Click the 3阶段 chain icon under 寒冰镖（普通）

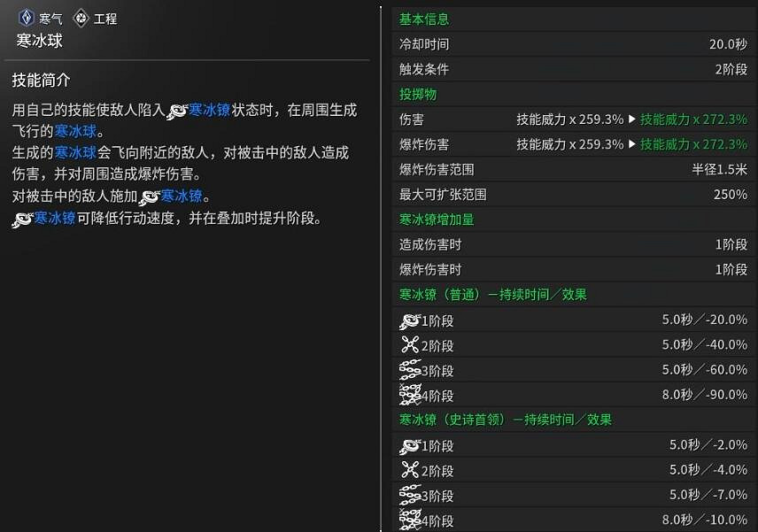(x=410, y=372)
